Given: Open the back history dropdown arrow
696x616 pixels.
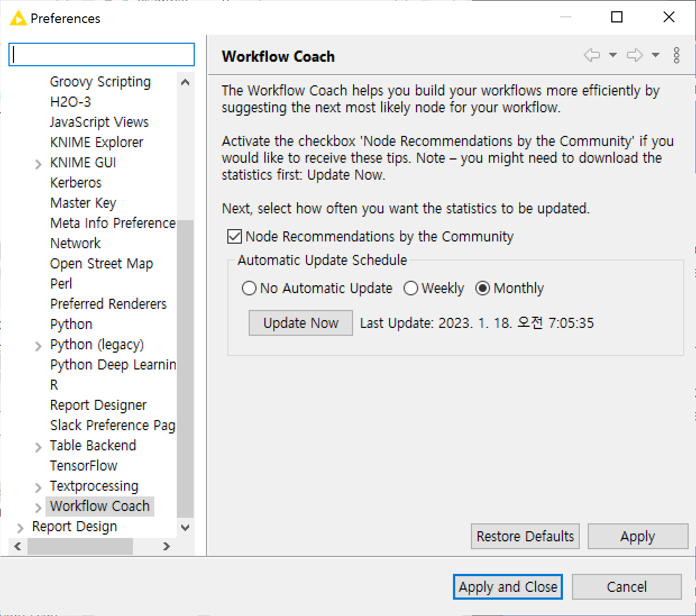Looking at the screenshot, I should (x=613, y=55).
